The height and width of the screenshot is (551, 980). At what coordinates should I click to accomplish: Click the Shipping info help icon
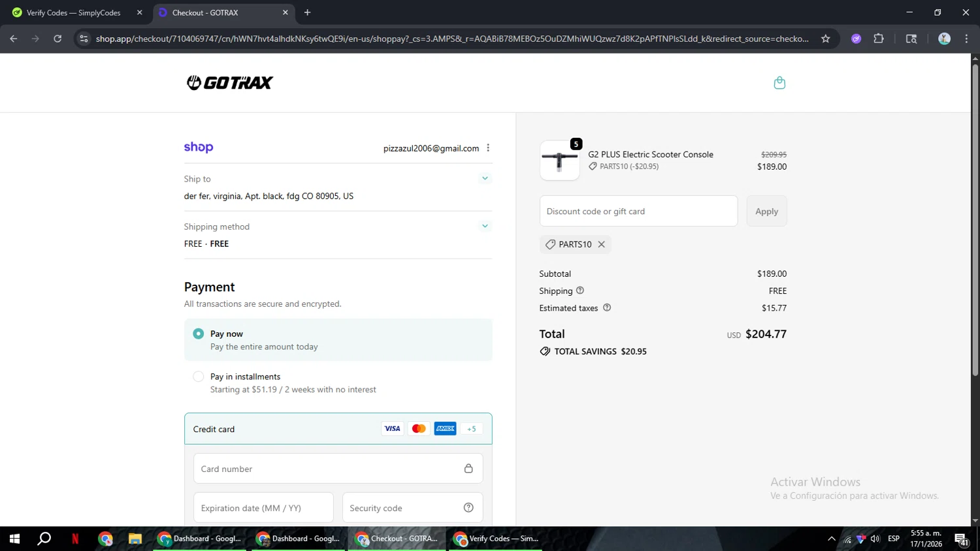[x=580, y=291]
